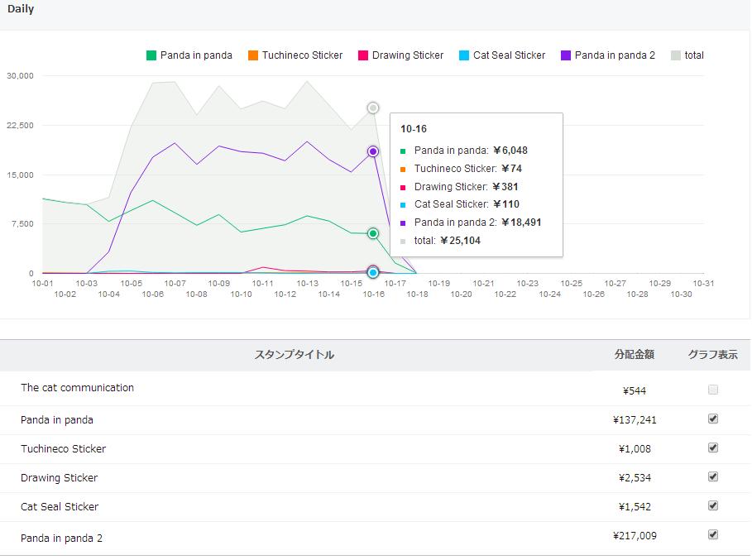
Task: Click The cat communication row title
Action: pyautogui.click(x=77, y=388)
